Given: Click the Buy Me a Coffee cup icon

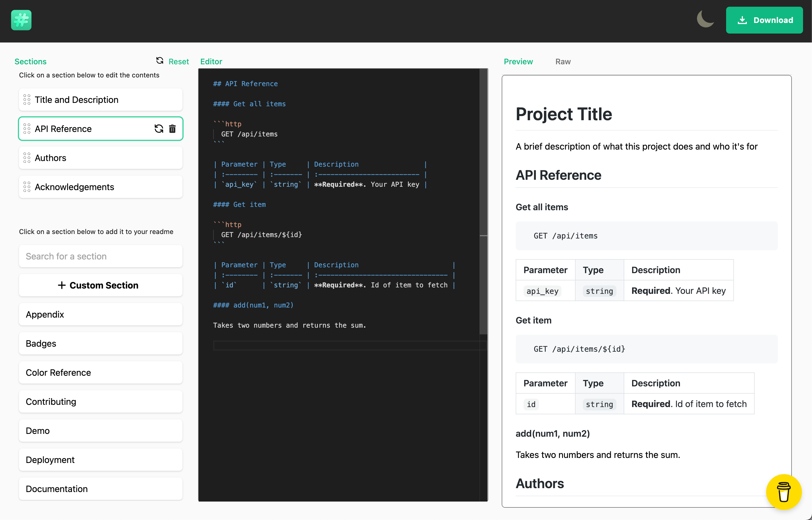Looking at the screenshot, I should (784, 492).
